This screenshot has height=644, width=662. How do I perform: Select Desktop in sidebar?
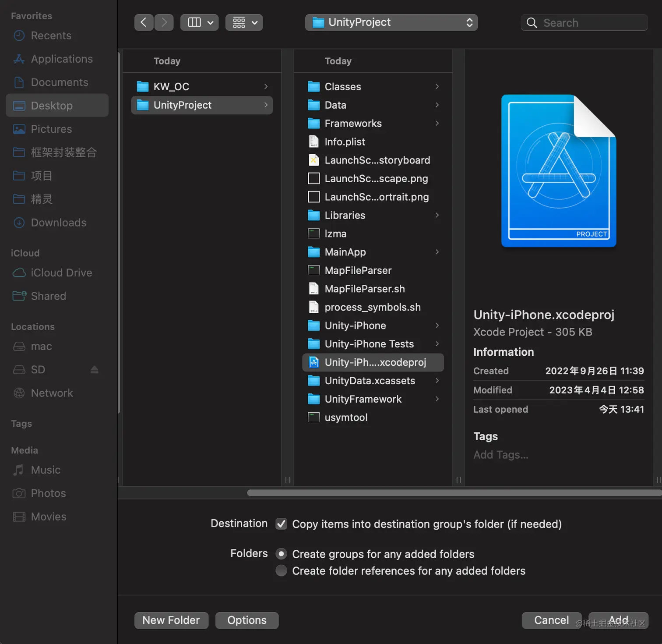pyautogui.click(x=57, y=106)
